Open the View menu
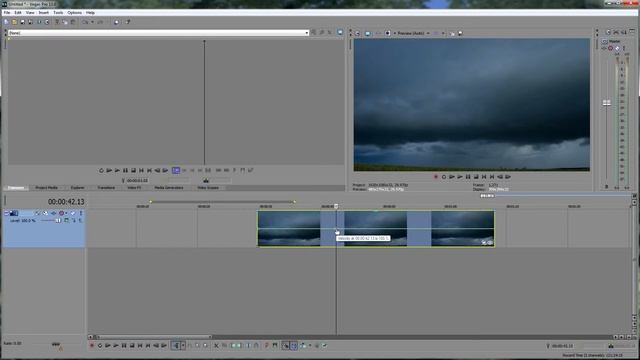 pyautogui.click(x=30, y=13)
